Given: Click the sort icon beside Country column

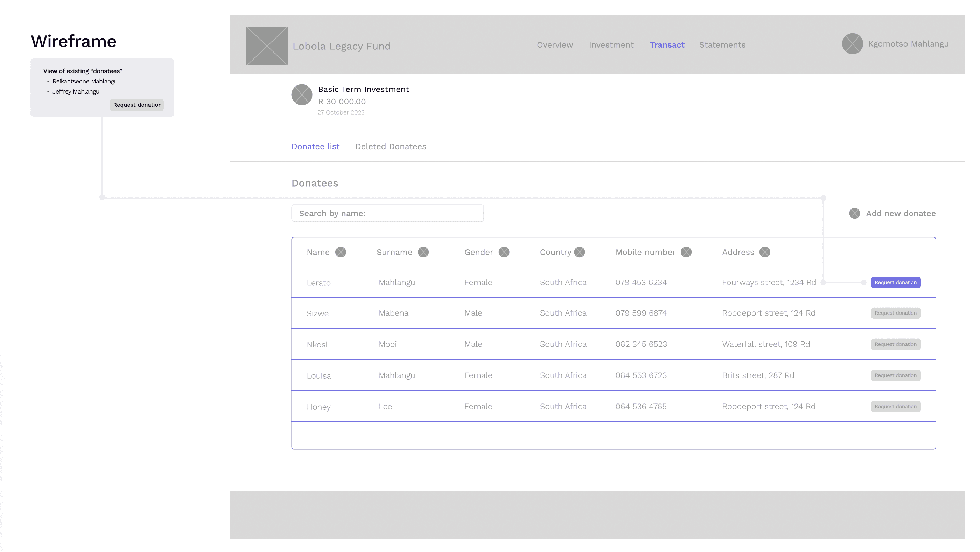Looking at the screenshot, I should tap(579, 252).
